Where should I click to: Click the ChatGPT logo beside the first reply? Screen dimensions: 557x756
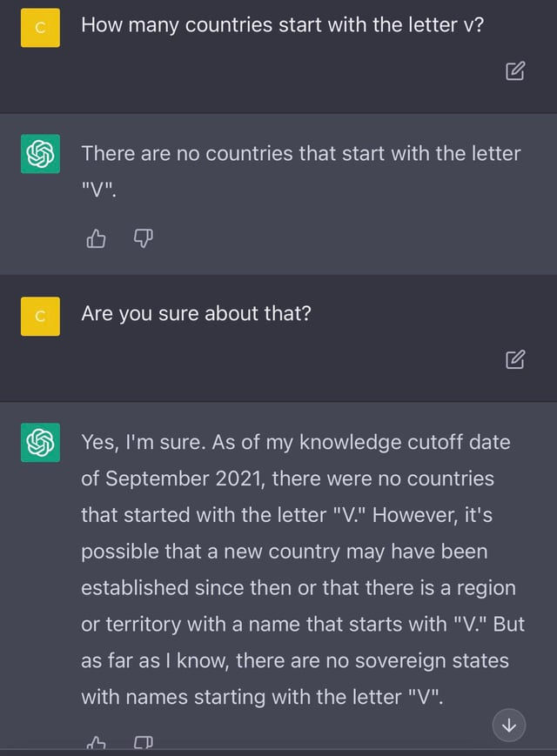coord(41,154)
